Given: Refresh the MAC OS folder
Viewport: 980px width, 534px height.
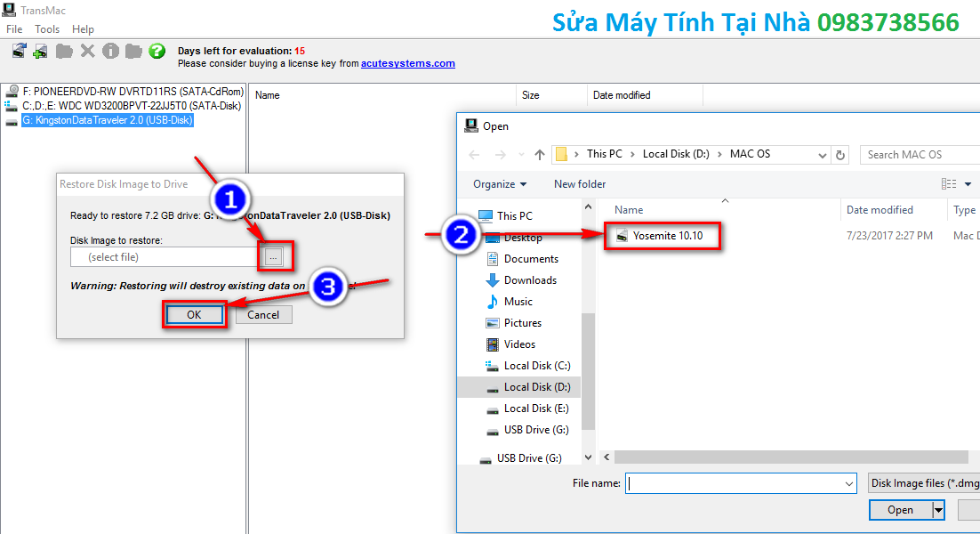Looking at the screenshot, I should [840, 155].
